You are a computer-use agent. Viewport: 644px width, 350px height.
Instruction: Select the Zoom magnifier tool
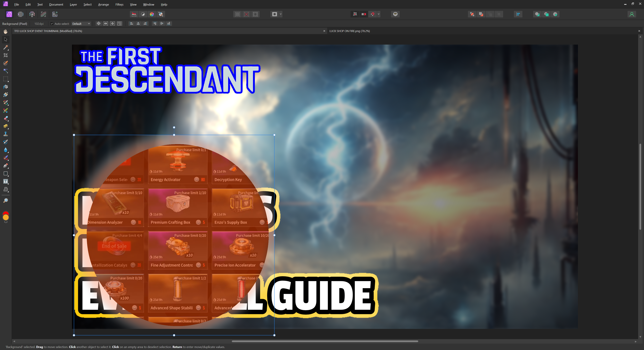coord(6,201)
